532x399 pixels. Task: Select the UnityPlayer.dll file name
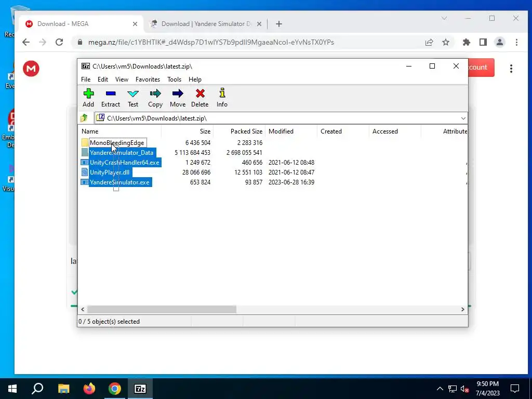[x=110, y=172]
